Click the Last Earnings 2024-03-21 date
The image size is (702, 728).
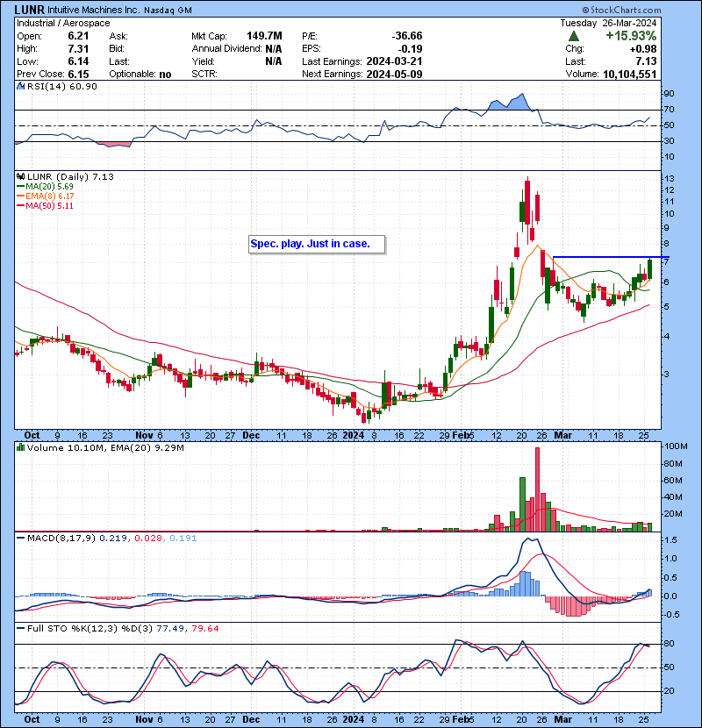(x=394, y=61)
